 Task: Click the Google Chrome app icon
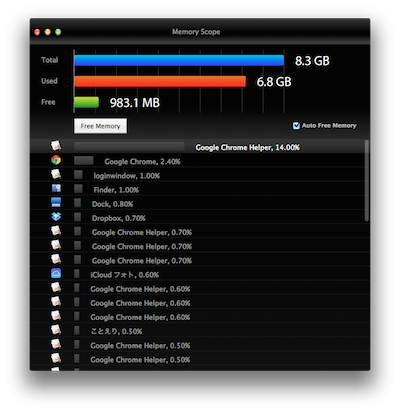click(56, 160)
